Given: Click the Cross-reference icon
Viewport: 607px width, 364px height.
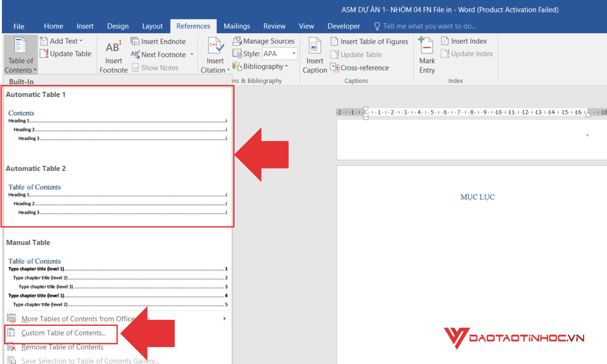Looking at the screenshot, I should coord(335,68).
